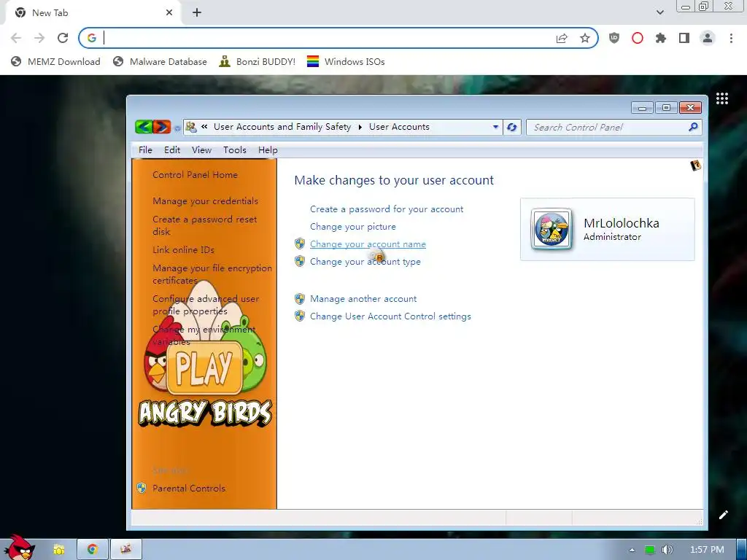Open Manage your credentials
The height and width of the screenshot is (560, 747).
205,201
